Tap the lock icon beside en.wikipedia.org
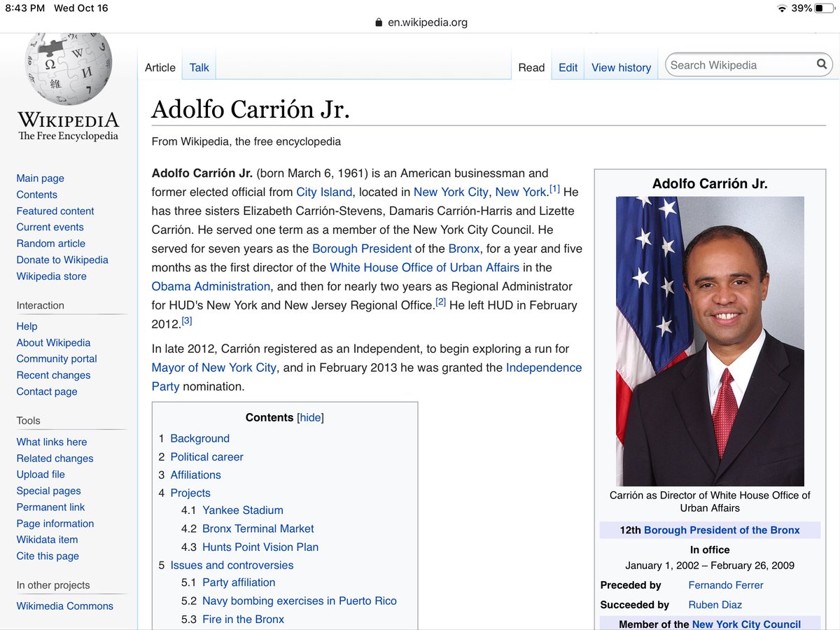 379,22
